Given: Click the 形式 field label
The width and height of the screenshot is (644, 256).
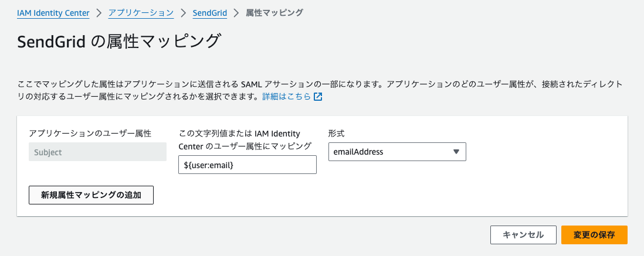Looking at the screenshot, I should pyautogui.click(x=337, y=134).
